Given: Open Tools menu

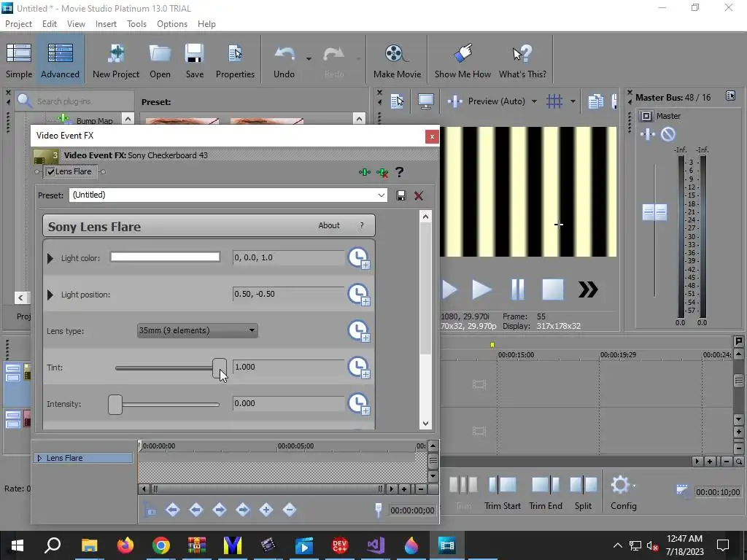Looking at the screenshot, I should coord(136,24).
